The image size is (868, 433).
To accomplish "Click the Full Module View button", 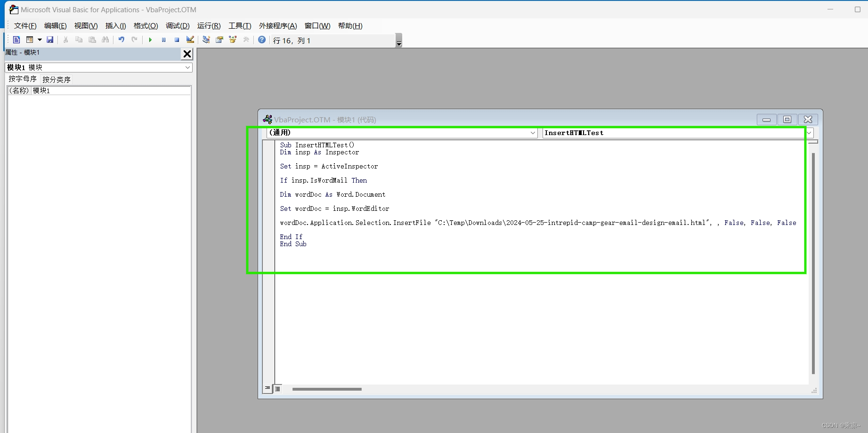I will click(x=277, y=389).
